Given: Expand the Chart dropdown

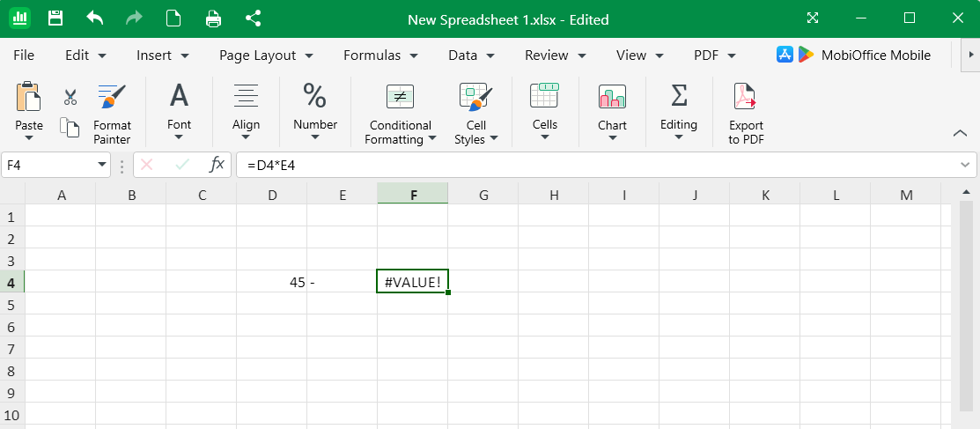Looking at the screenshot, I should [612, 115].
